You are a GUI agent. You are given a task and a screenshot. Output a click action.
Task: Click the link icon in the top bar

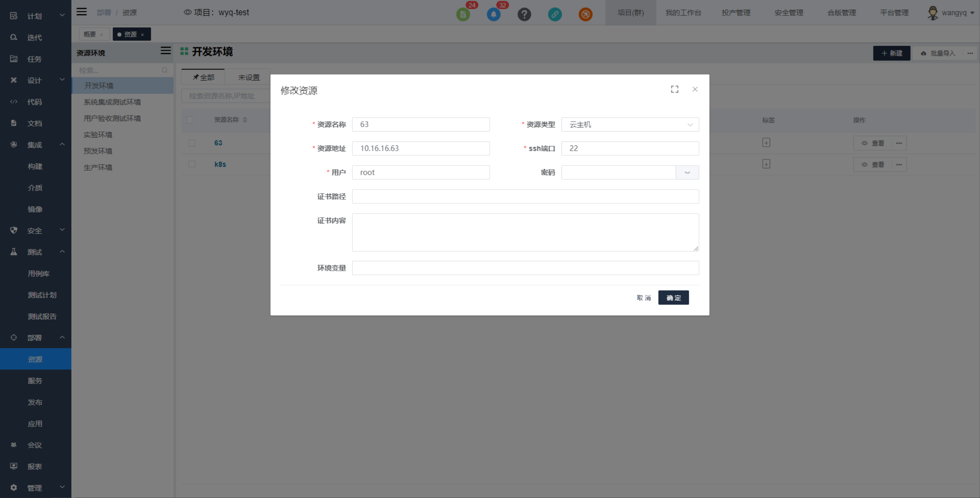555,14
